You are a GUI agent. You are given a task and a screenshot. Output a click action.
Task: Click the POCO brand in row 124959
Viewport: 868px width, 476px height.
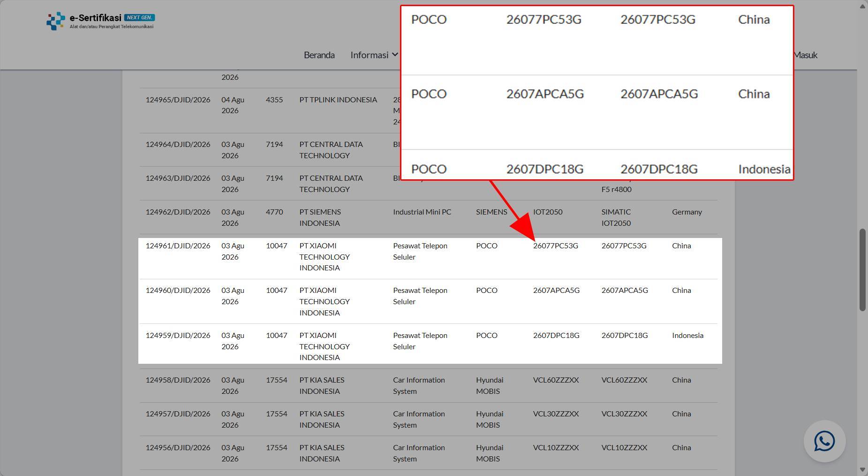pyautogui.click(x=487, y=335)
